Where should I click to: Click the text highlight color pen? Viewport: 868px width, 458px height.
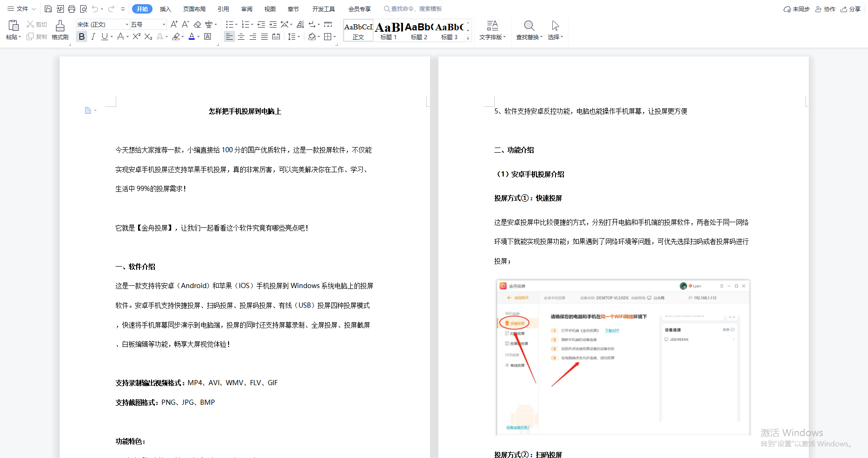coord(176,36)
